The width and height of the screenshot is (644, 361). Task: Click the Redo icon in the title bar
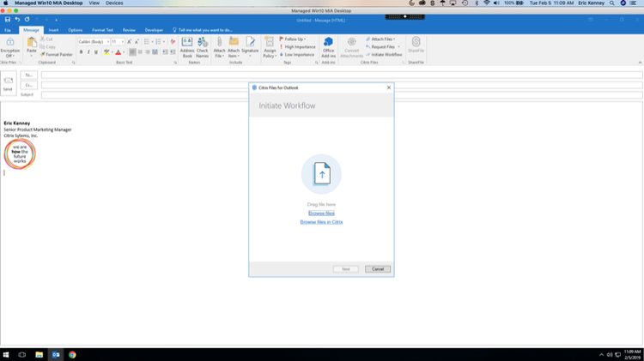27,19
